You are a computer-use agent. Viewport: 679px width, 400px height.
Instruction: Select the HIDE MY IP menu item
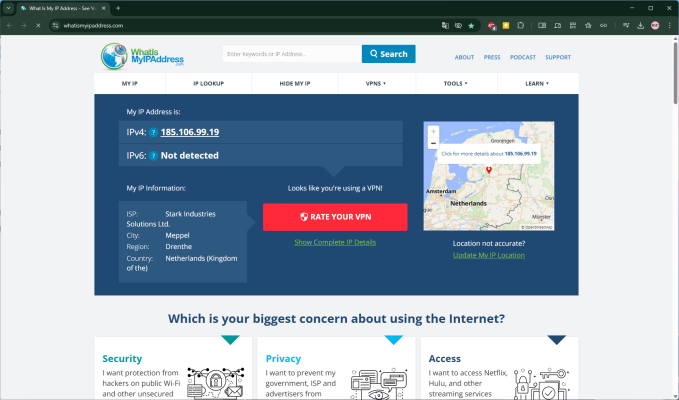pos(294,83)
